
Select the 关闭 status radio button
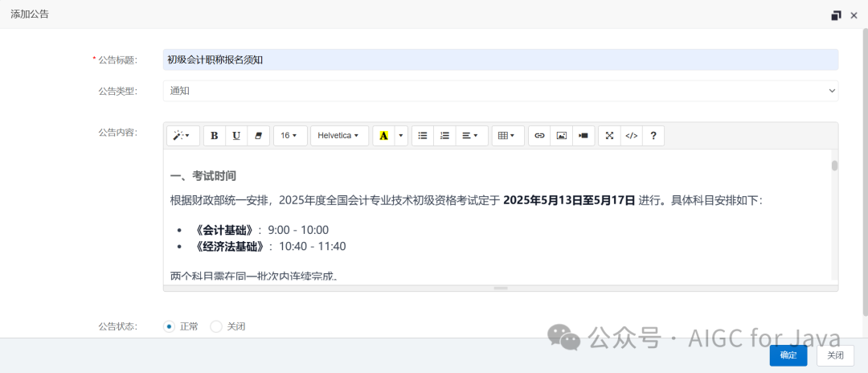click(216, 326)
